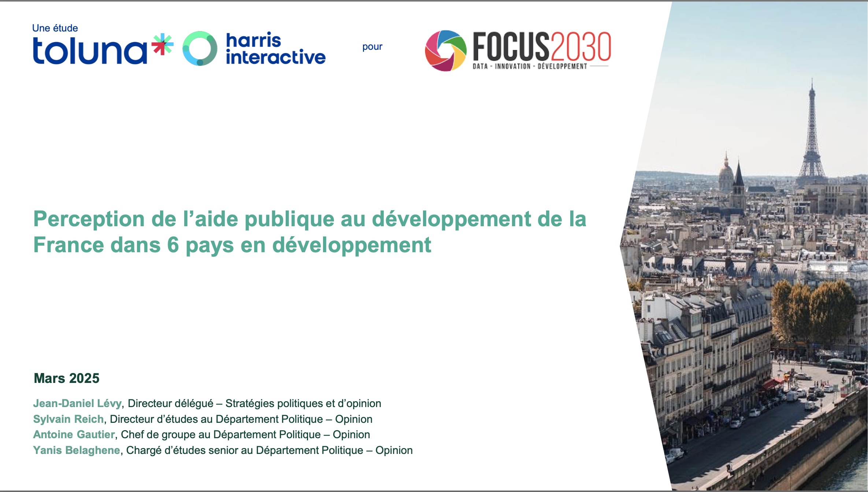
Task: Click the name Yanis Belaghene
Action: [77, 450]
